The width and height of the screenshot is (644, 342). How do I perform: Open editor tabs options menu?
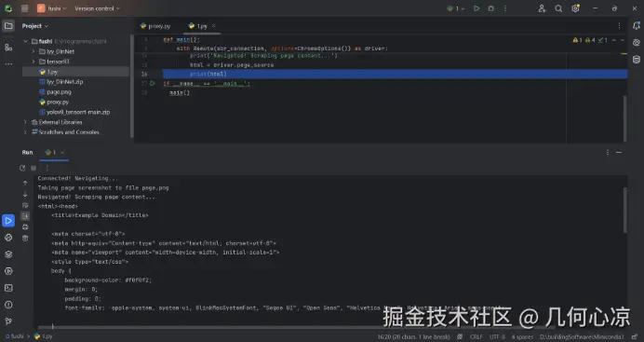pyautogui.click(x=620, y=26)
